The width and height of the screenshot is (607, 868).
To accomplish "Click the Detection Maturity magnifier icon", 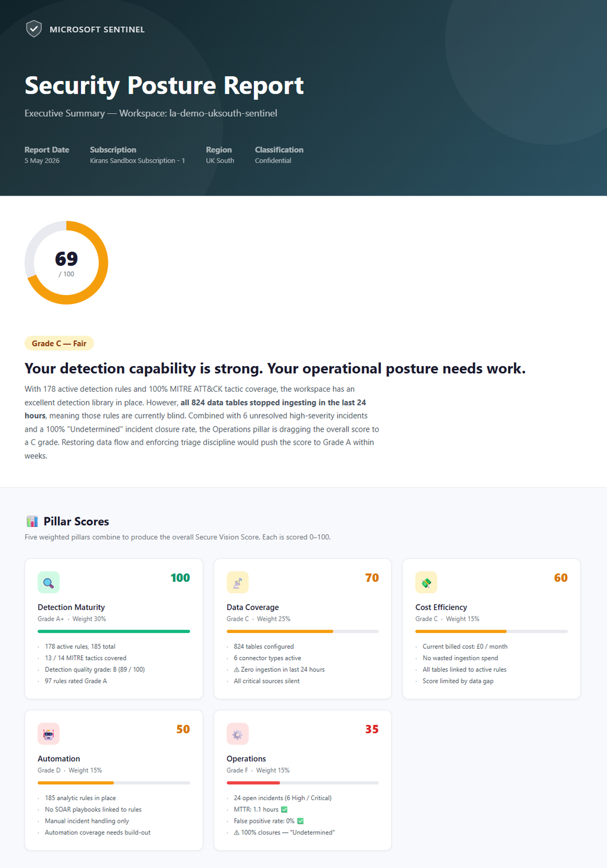I will [48, 582].
